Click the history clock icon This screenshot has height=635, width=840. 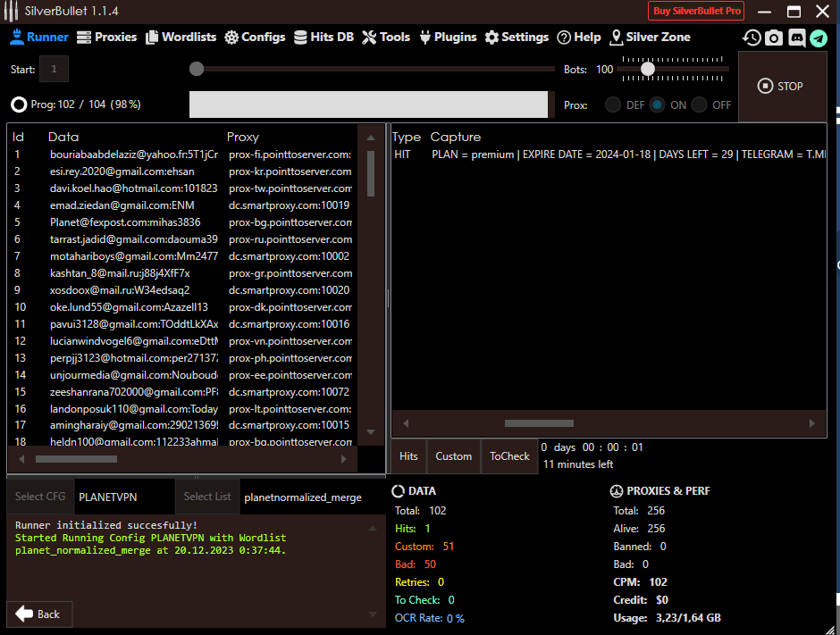pyautogui.click(x=752, y=38)
